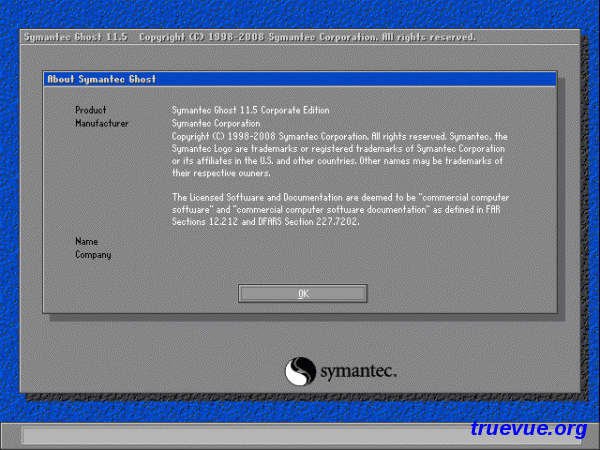Click the 'their respective owners.' line
This screenshot has width=600, height=450.
pos(221,173)
